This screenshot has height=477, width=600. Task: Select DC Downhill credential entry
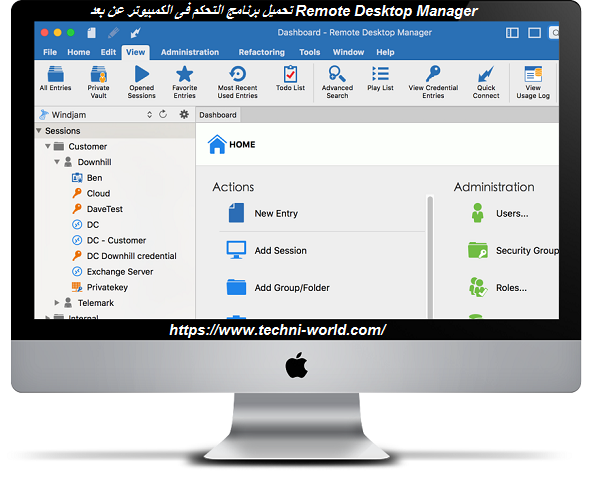click(x=132, y=256)
